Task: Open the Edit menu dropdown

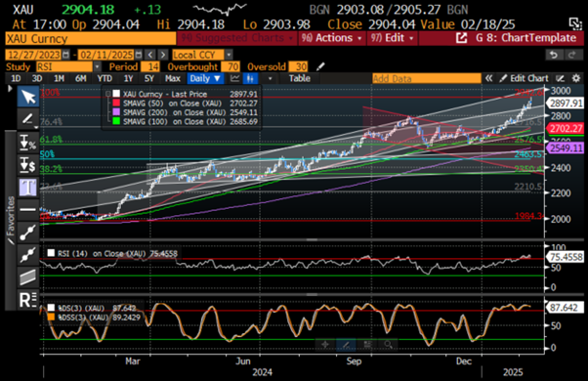Action: 392,38
